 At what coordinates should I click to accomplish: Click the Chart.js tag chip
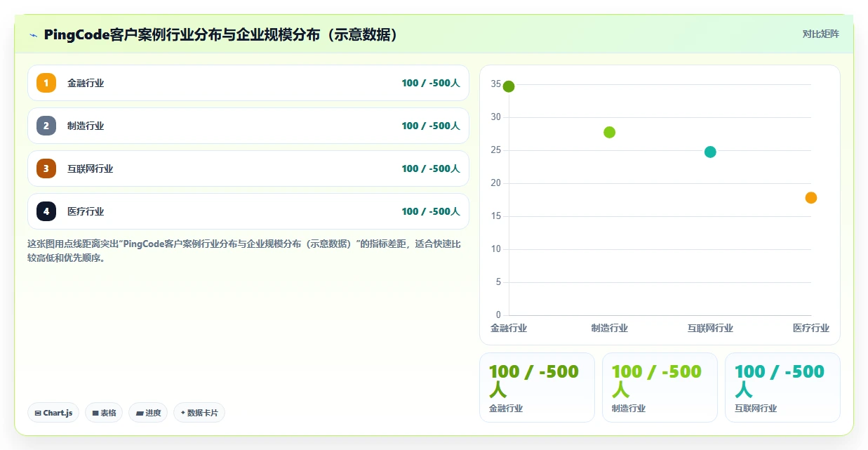[53, 413]
